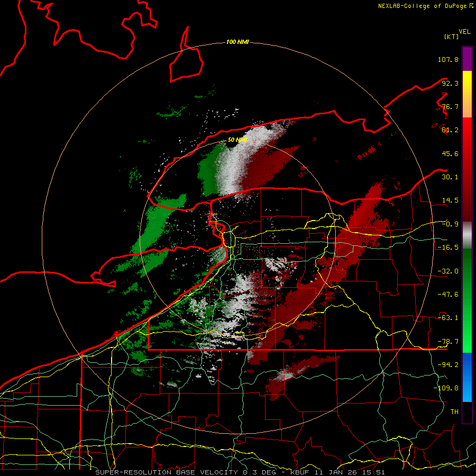
Task: Click the -47.6 scale value
Action: [x=448, y=295]
